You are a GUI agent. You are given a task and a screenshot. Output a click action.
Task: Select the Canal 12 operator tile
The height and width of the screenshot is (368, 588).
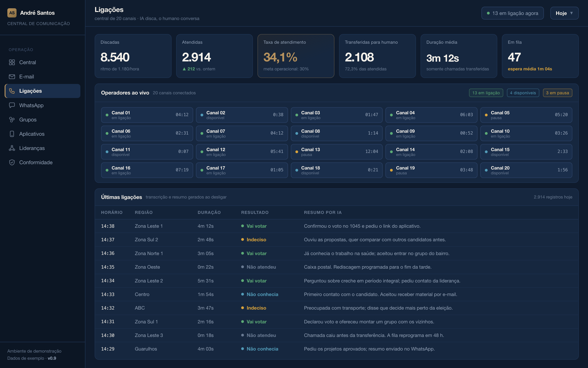click(242, 152)
